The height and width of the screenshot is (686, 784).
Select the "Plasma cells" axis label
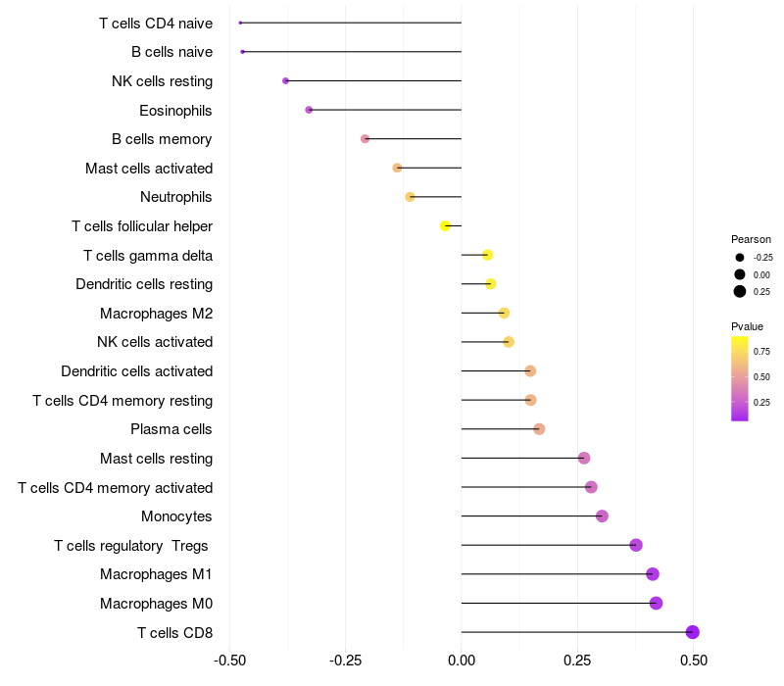(171, 429)
